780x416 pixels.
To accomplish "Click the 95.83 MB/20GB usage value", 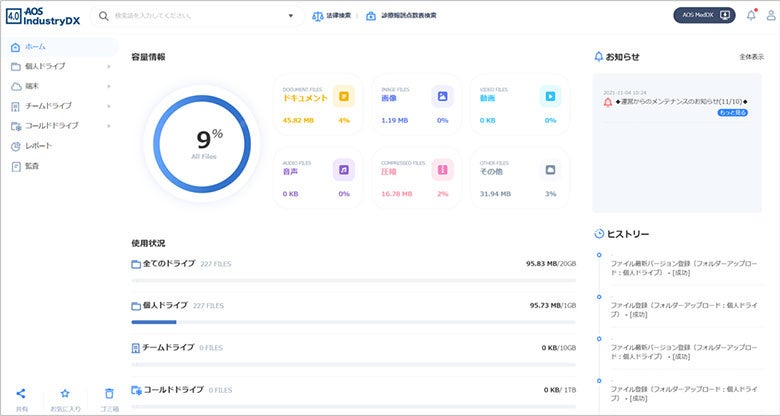I will [551, 264].
